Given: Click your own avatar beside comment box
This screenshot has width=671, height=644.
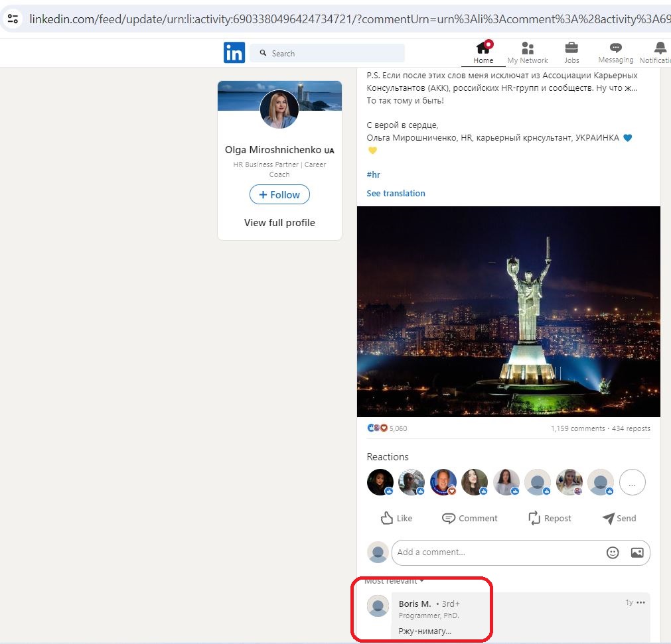Looking at the screenshot, I should [378, 552].
